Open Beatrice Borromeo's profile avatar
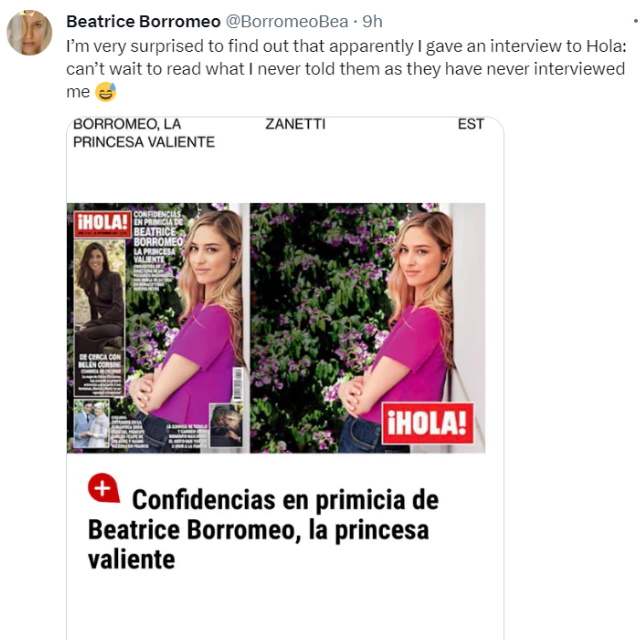Screen dimensions: 640x640 [29, 33]
